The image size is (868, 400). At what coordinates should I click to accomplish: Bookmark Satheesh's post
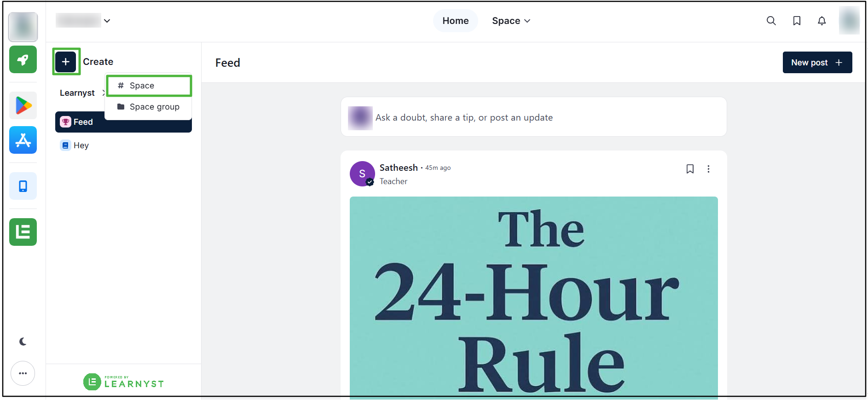click(x=690, y=169)
